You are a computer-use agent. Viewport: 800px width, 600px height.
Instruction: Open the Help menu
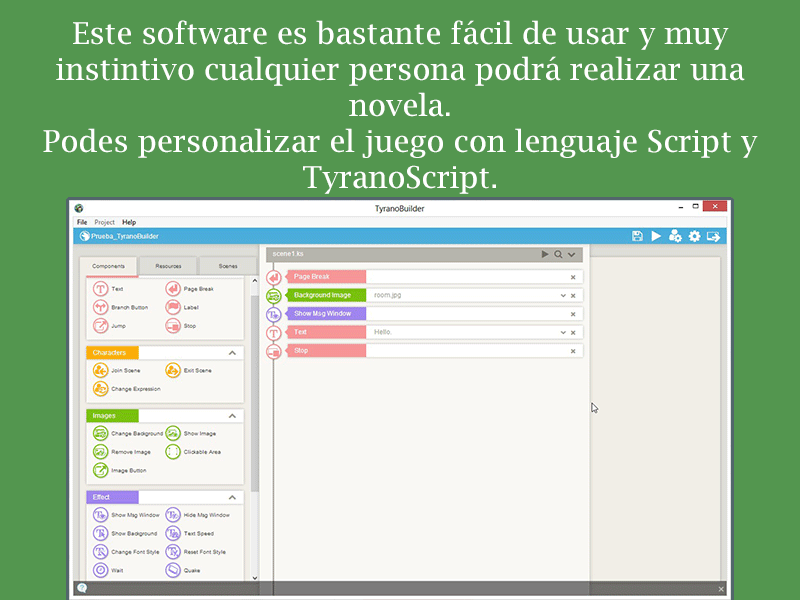(129, 222)
